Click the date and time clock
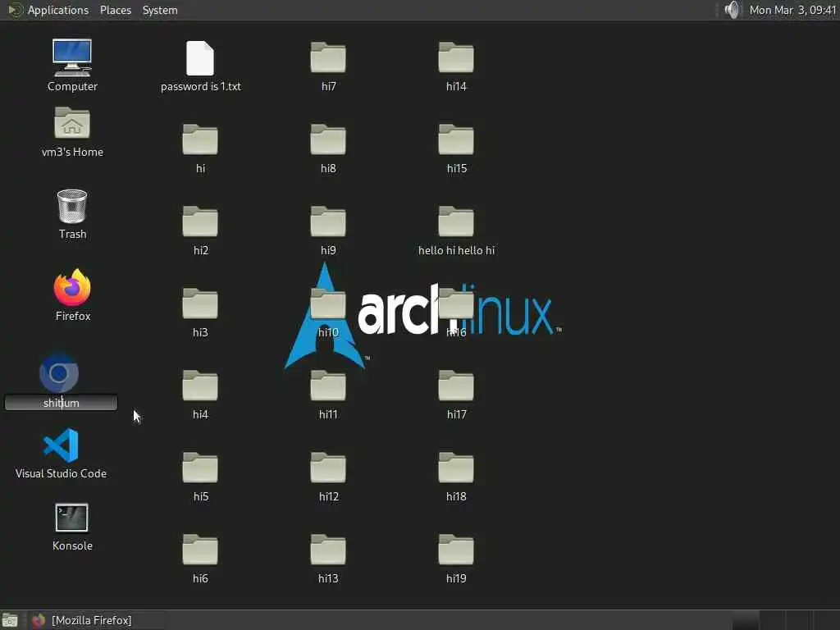The height and width of the screenshot is (630, 840). tap(792, 10)
